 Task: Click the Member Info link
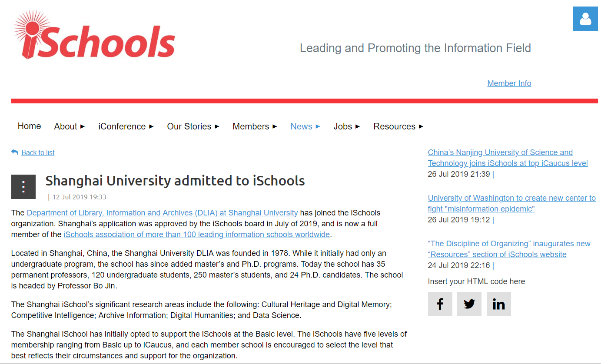509,83
